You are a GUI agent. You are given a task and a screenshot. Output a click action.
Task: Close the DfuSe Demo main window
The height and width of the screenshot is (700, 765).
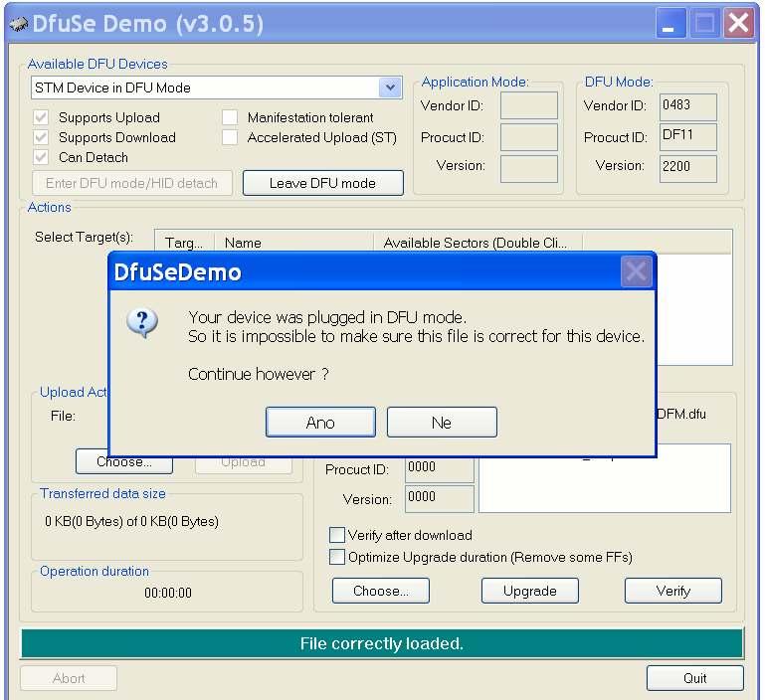(739, 23)
